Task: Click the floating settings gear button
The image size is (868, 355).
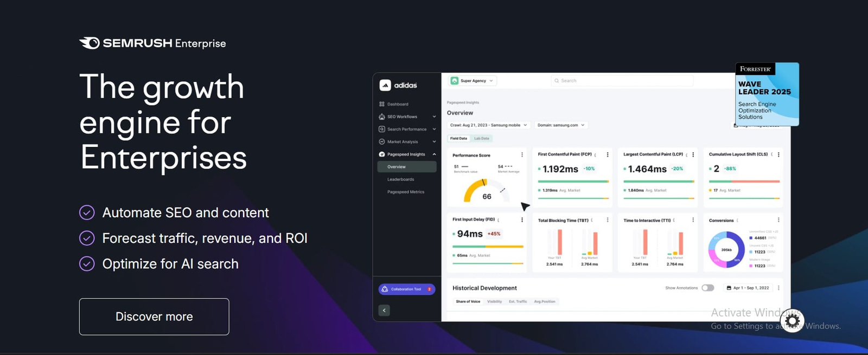Action: click(792, 321)
